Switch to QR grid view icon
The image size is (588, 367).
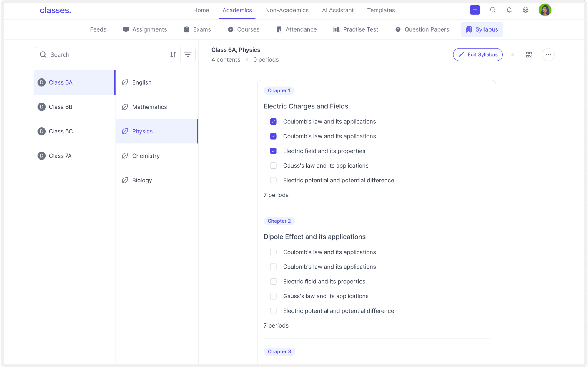point(529,55)
